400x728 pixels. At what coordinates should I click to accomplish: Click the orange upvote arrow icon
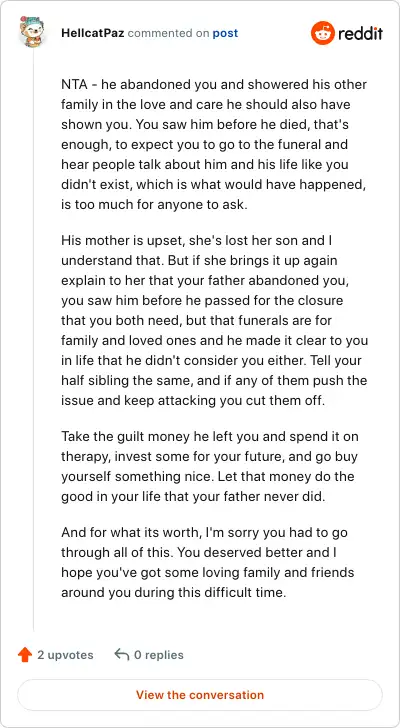(x=25, y=655)
